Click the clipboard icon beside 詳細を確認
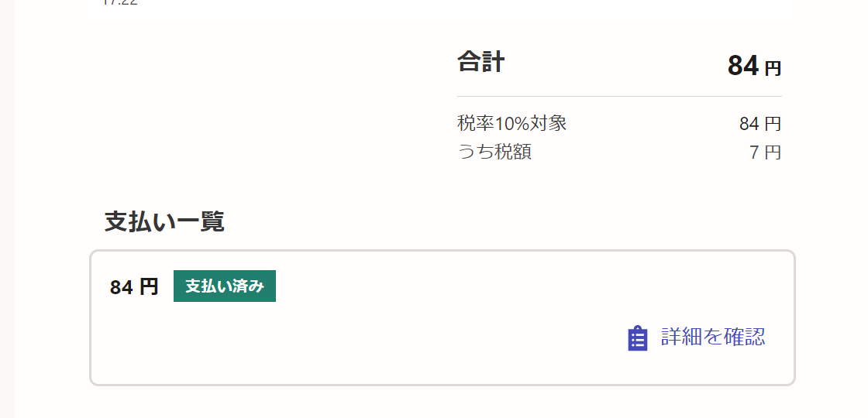 point(637,338)
